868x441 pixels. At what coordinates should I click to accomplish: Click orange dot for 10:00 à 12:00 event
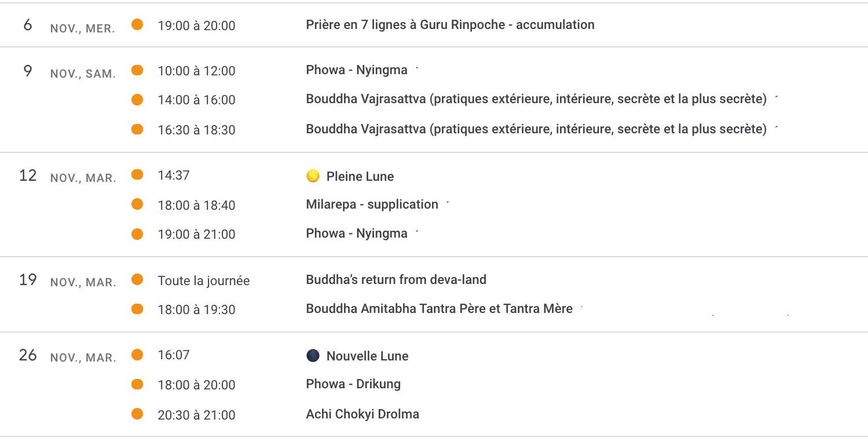137,70
